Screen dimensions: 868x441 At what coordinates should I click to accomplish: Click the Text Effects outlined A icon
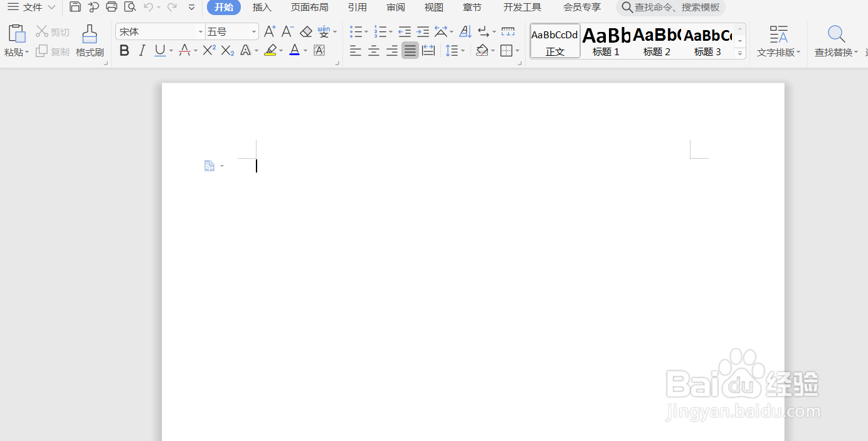pyautogui.click(x=246, y=51)
